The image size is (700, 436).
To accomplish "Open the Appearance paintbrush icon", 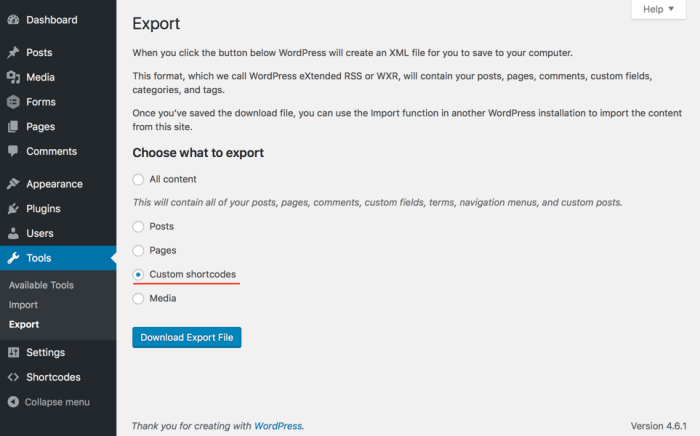I will [13, 183].
